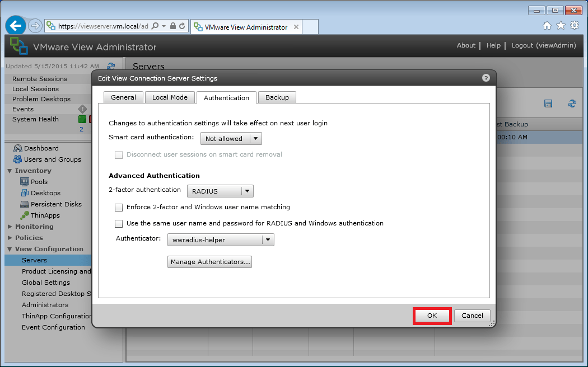Toggle Disconnect user sessions on smart card removal
The width and height of the screenshot is (588, 367).
point(119,154)
